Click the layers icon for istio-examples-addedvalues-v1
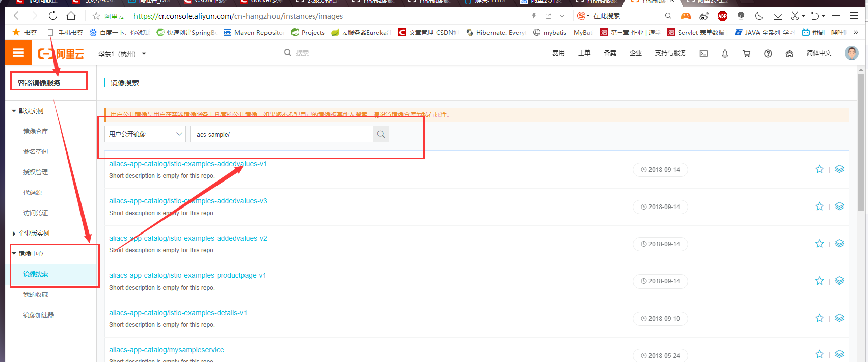 (x=839, y=169)
